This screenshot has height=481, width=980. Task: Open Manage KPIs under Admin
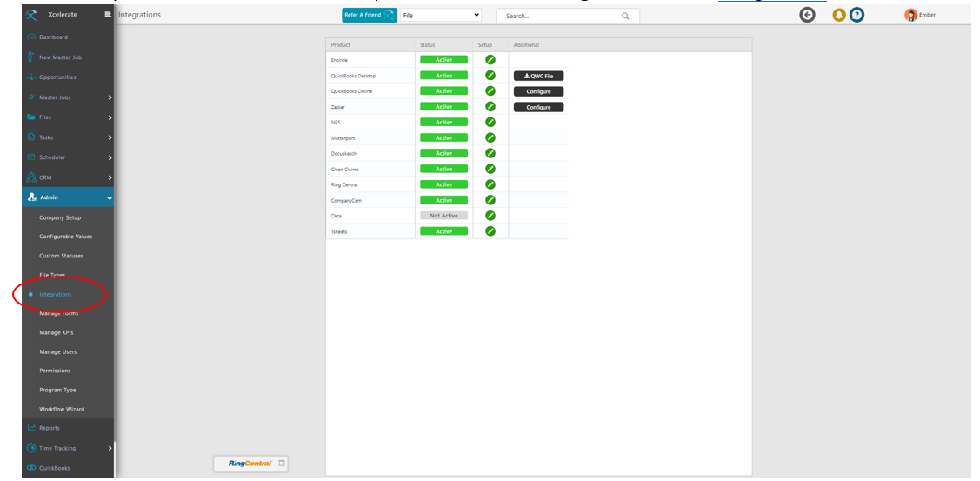pos(57,332)
